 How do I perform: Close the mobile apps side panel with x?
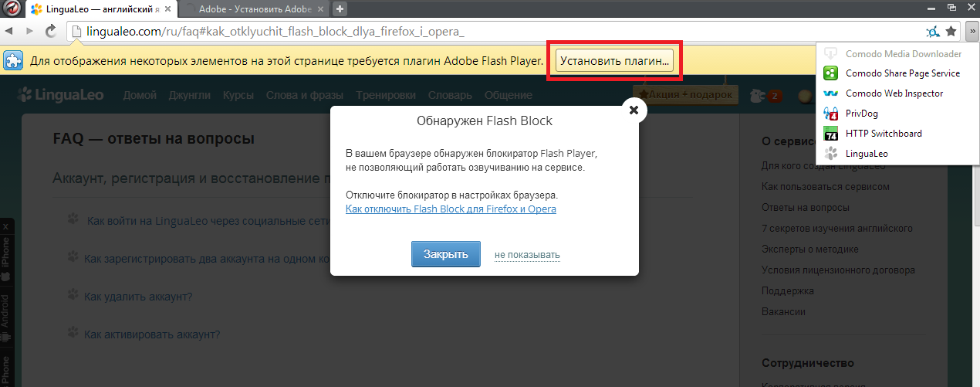coord(5,227)
